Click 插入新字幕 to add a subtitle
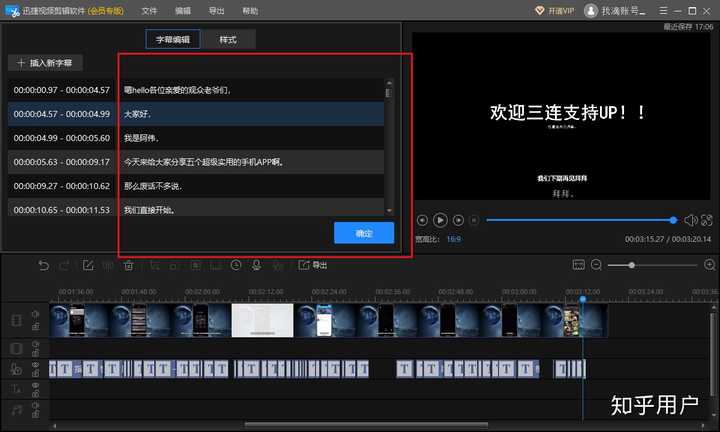This screenshot has height=432, width=720. [45, 63]
